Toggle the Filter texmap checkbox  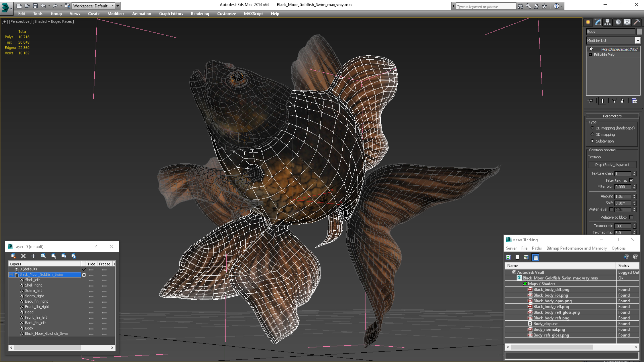click(x=631, y=180)
